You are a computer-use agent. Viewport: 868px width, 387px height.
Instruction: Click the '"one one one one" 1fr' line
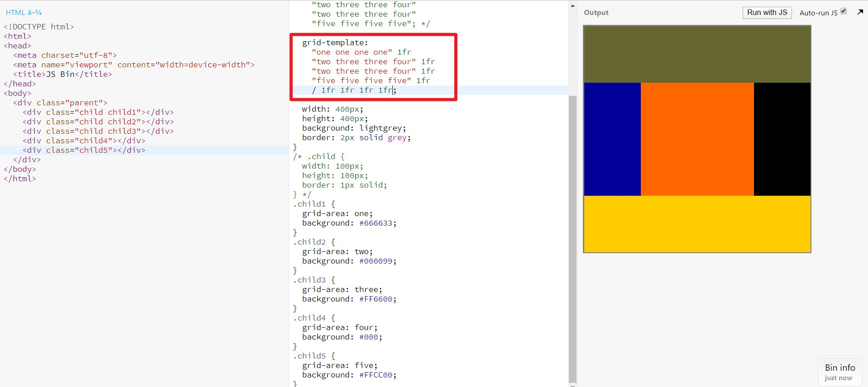[x=361, y=52]
